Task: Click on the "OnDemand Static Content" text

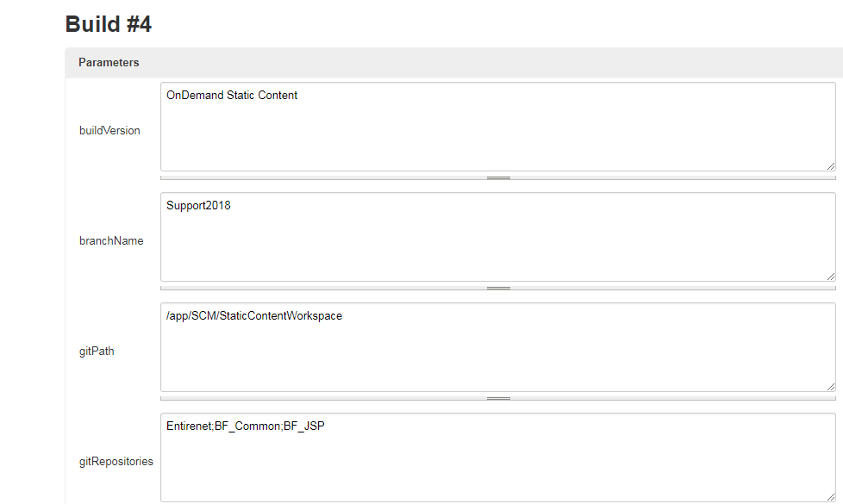Action: (232, 96)
